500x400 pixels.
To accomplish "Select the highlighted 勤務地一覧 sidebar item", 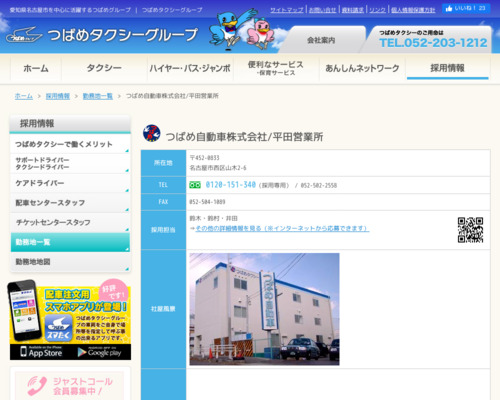I will point(70,242).
